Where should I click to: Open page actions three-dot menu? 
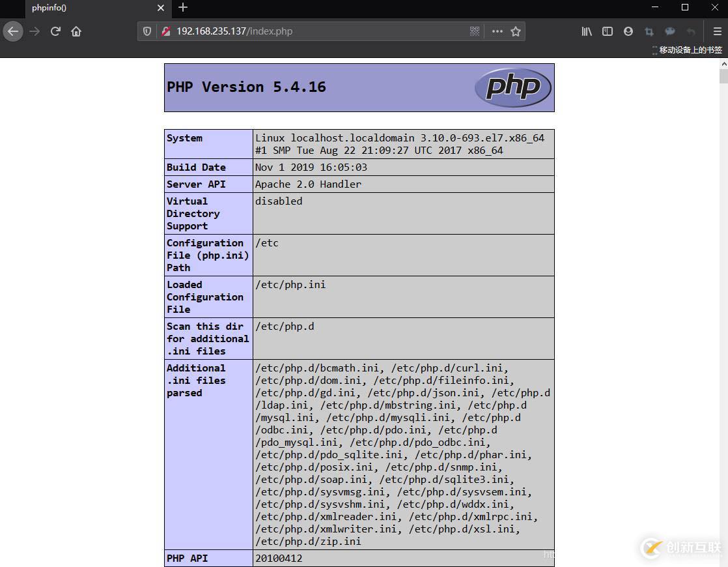coord(497,31)
